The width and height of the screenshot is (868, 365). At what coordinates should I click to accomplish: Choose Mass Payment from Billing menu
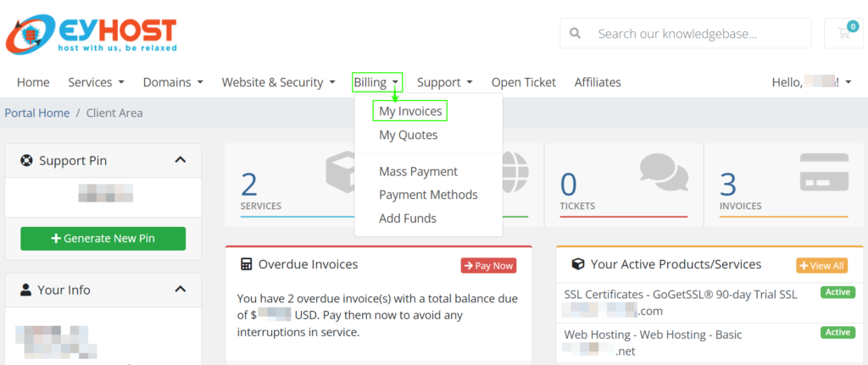(x=419, y=171)
